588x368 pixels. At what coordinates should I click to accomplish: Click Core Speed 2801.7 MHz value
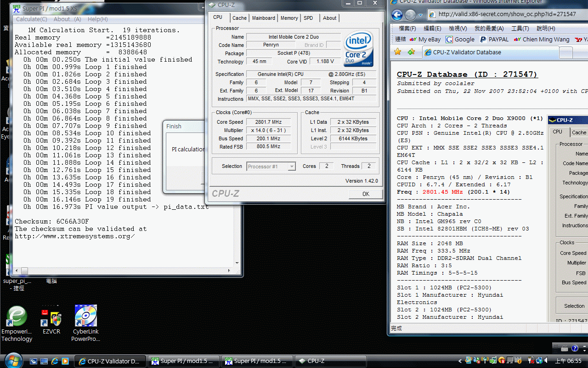coord(268,122)
